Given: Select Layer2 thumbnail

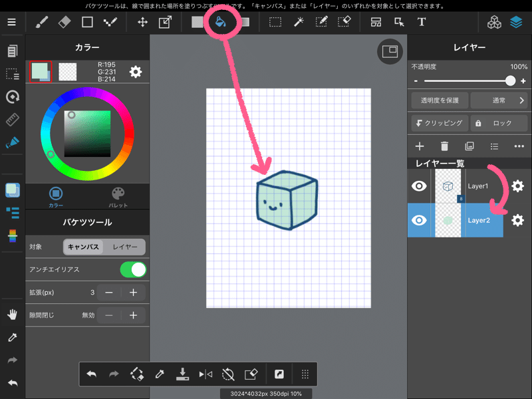Looking at the screenshot, I should coord(448,220).
